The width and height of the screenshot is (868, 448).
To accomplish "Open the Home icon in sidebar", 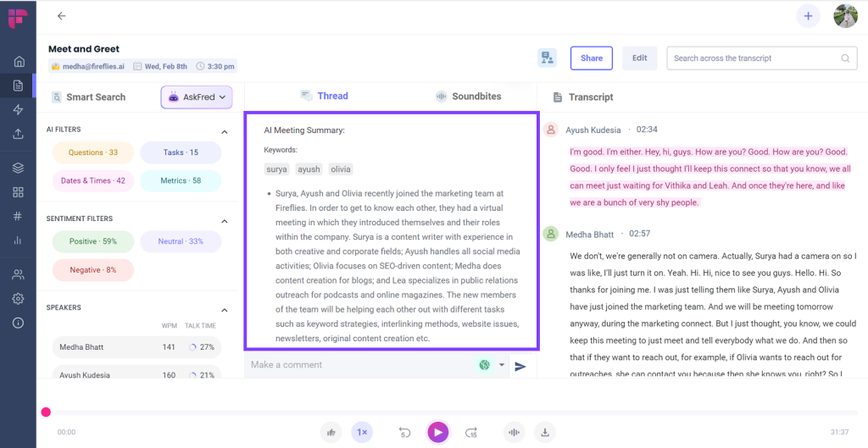I will tap(18, 62).
